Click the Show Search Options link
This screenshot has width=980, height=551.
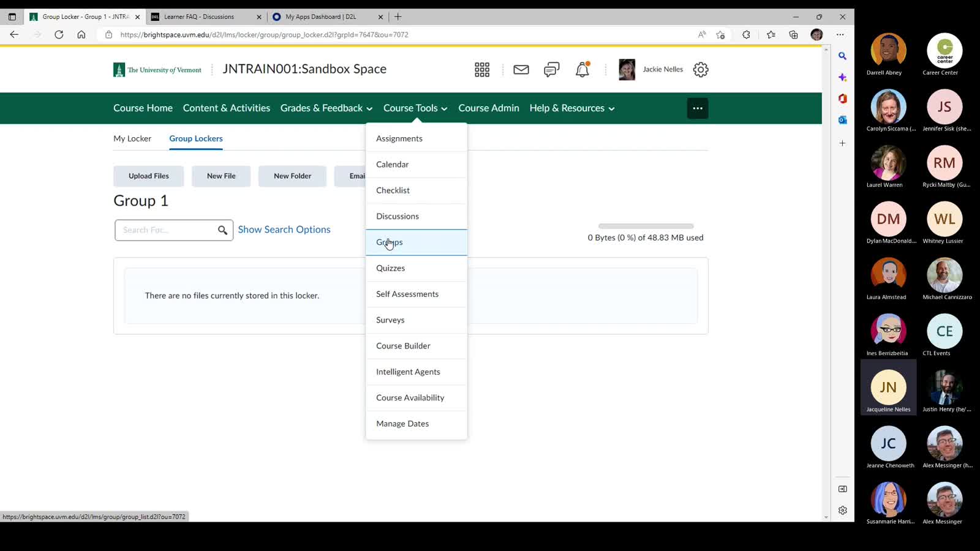(x=284, y=230)
